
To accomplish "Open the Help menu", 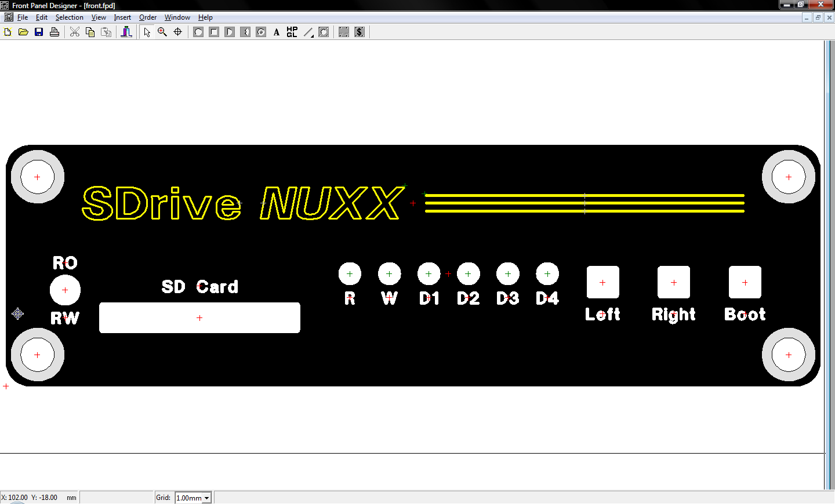I will pos(205,17).
